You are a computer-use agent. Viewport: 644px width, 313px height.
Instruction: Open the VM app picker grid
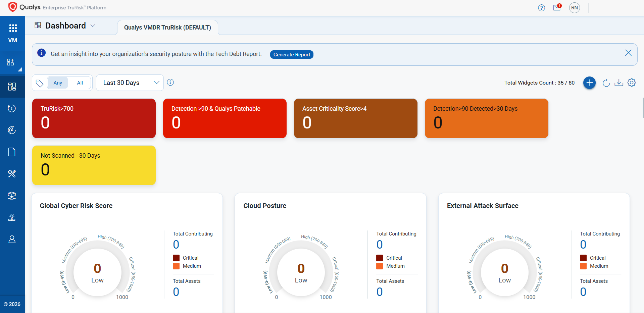(13, 28)
